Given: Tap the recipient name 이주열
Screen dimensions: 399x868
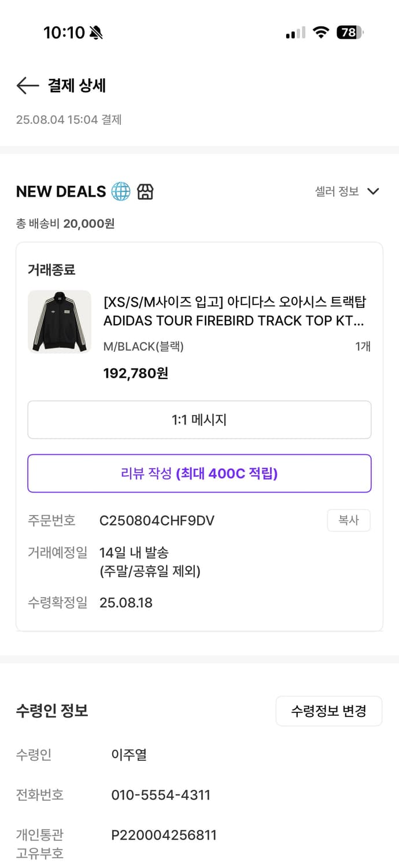Looking at the screenshot, I should click(128, 755).
